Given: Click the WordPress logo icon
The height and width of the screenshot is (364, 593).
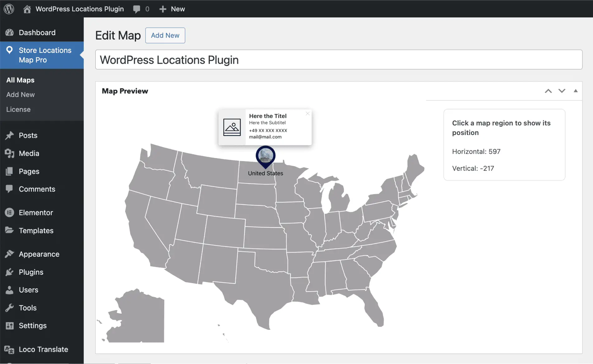Looking at the screenshot, I should click(9, 9).
